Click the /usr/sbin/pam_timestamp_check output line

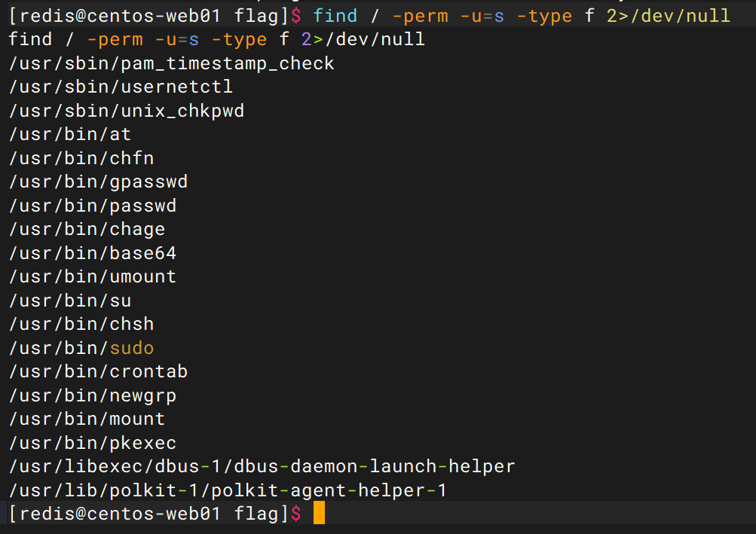point(172,63)
